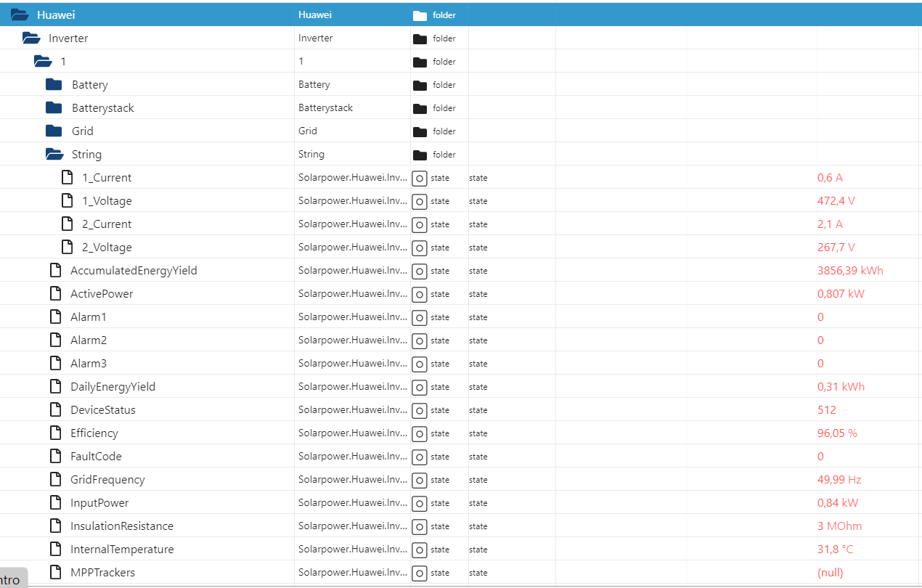This screenshot has height=588, width=922.
Task: Select the 1_Current tree item
Action: tap(107, 177)
